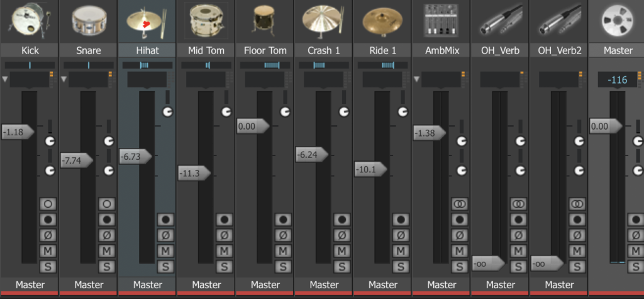644x299 pixels.
Task: Select the Snare drum picture icon
Action: click(x=88, y=20)
